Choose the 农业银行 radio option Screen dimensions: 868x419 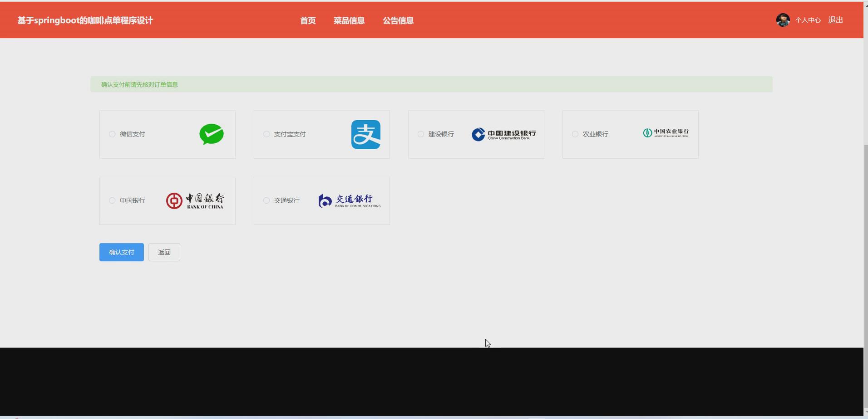pyautogui.click(x=575, y=134)
